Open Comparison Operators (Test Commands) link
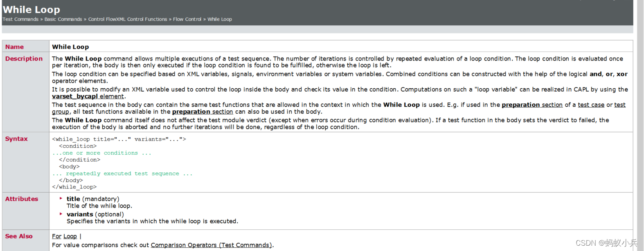Image resolution: width=644 pixels, height=251 pixels. click(x=211, y=245)
